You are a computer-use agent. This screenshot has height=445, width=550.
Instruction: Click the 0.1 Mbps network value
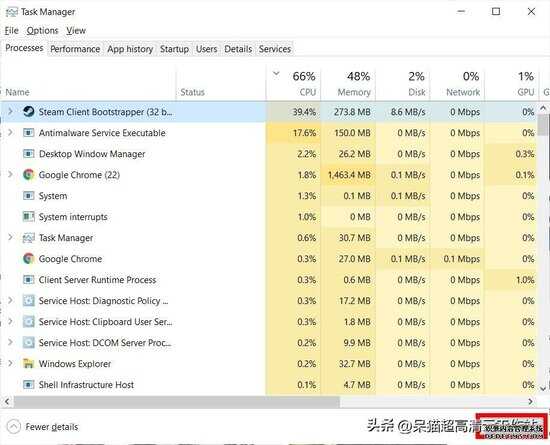tap(461, 259)
